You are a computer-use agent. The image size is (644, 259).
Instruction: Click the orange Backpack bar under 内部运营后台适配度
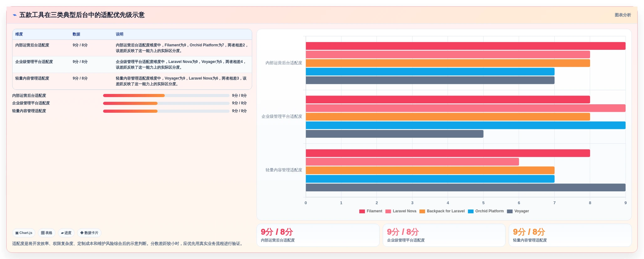coord(448,63)
